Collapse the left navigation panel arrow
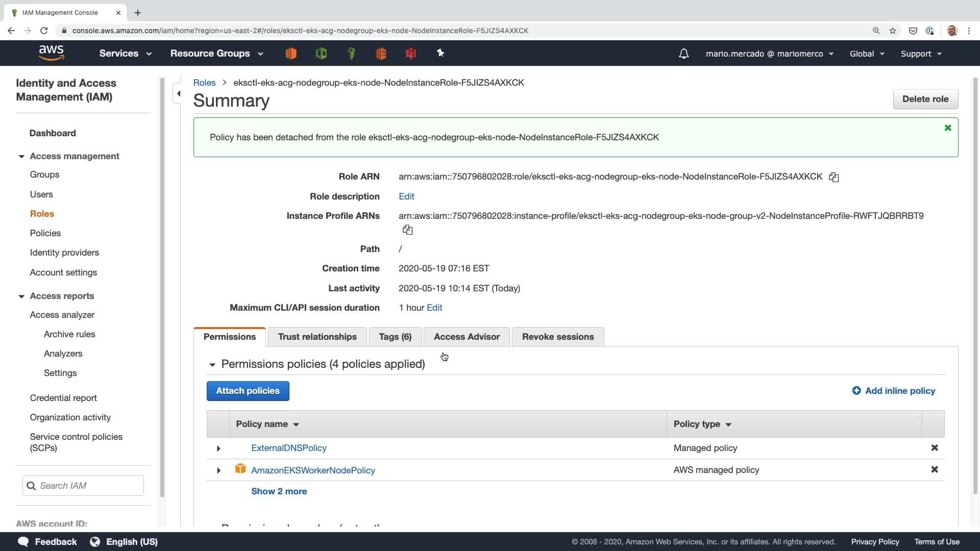The image size is (980, 551). coord(178,93)
